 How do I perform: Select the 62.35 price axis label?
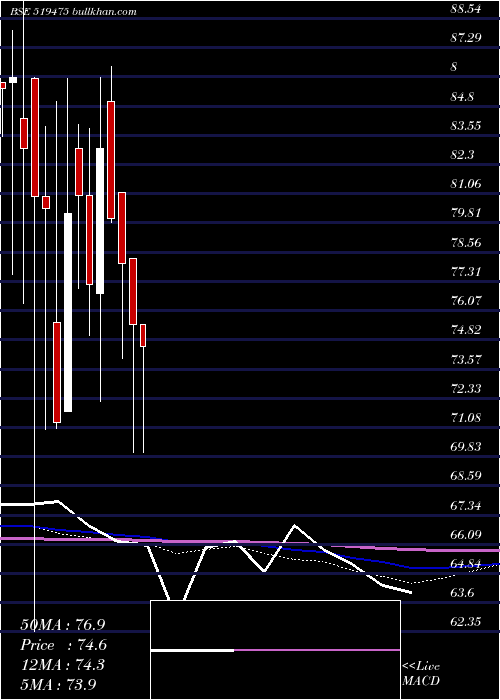pyautogui.click(x=466, y=622)
